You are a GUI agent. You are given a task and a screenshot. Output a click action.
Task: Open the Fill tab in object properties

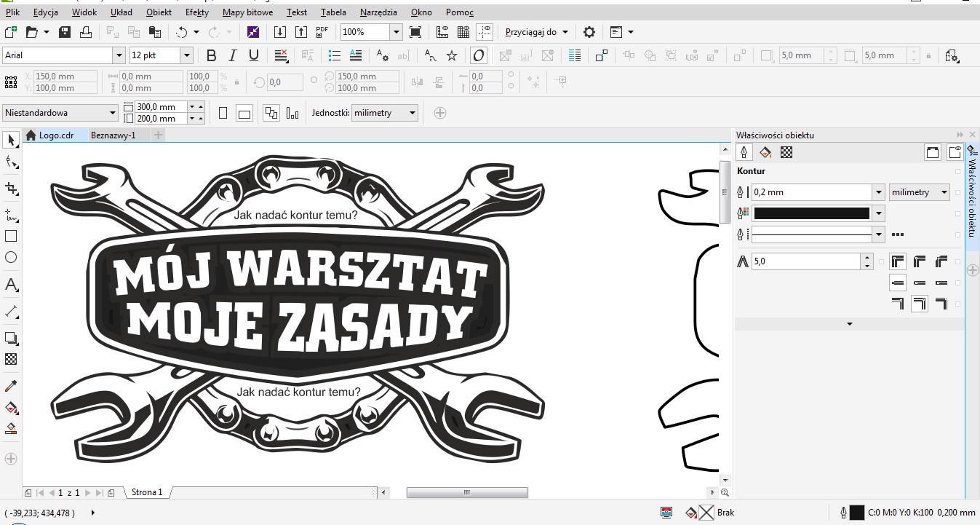(x=765, y=152)
